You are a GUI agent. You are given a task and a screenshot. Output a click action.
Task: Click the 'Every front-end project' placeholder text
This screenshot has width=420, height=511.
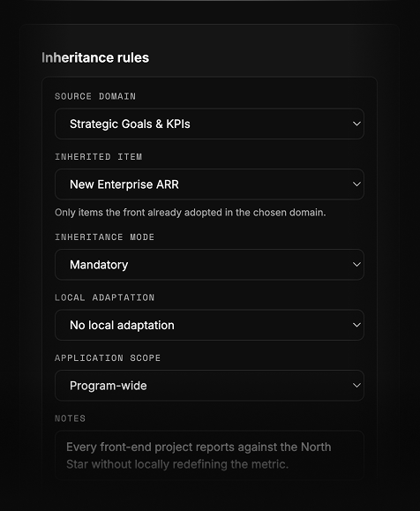click(199, 455)
